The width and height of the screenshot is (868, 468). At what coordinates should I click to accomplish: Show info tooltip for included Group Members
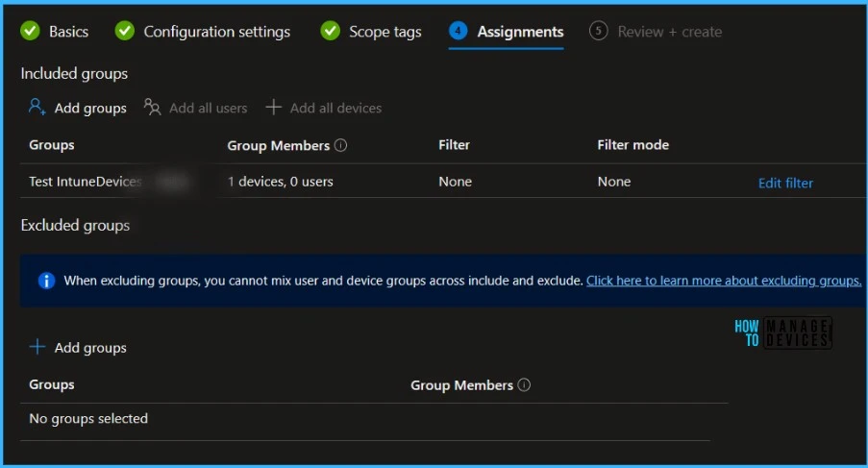(341, 145)
